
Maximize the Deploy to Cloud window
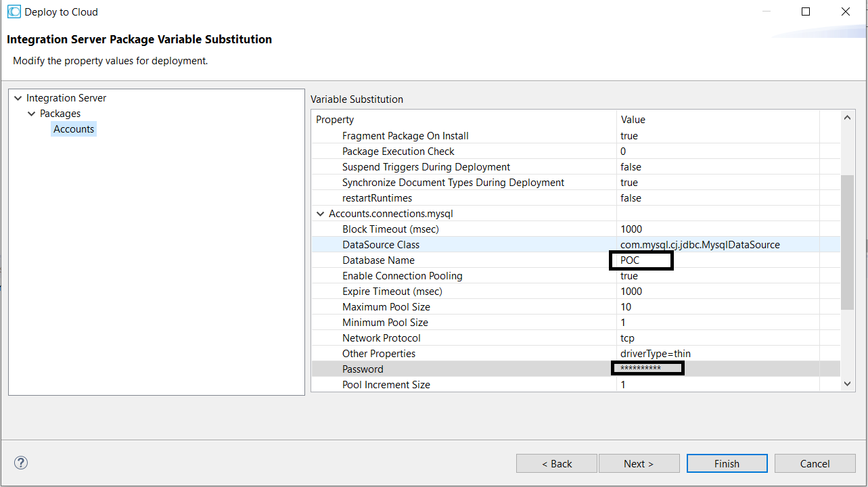805,11
